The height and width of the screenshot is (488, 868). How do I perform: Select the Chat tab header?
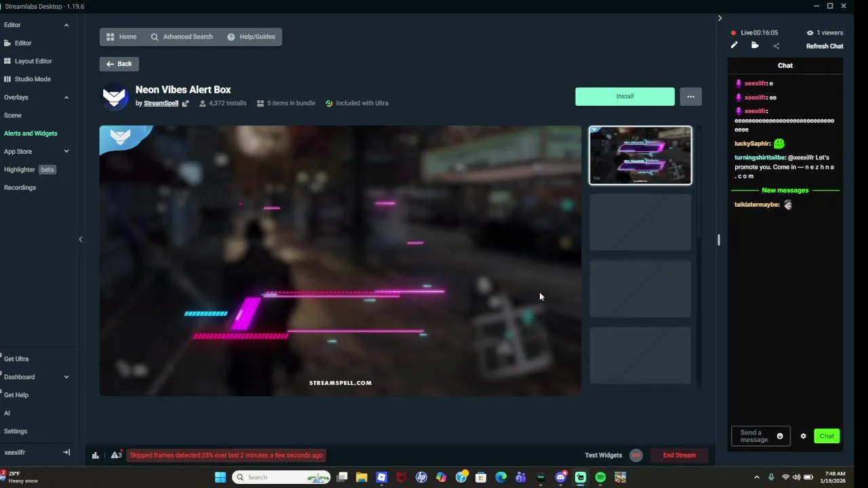tap(785, 66)
